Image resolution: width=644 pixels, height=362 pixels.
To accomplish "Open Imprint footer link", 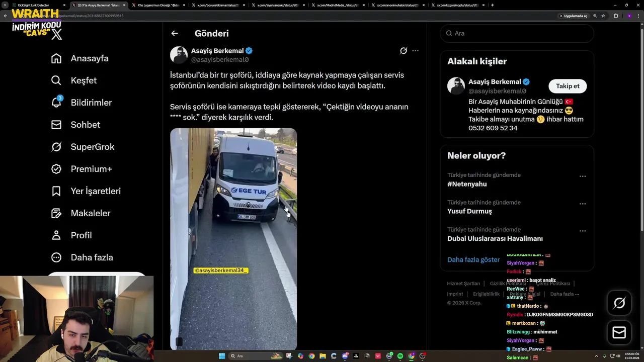I will [x=455, y=294].
